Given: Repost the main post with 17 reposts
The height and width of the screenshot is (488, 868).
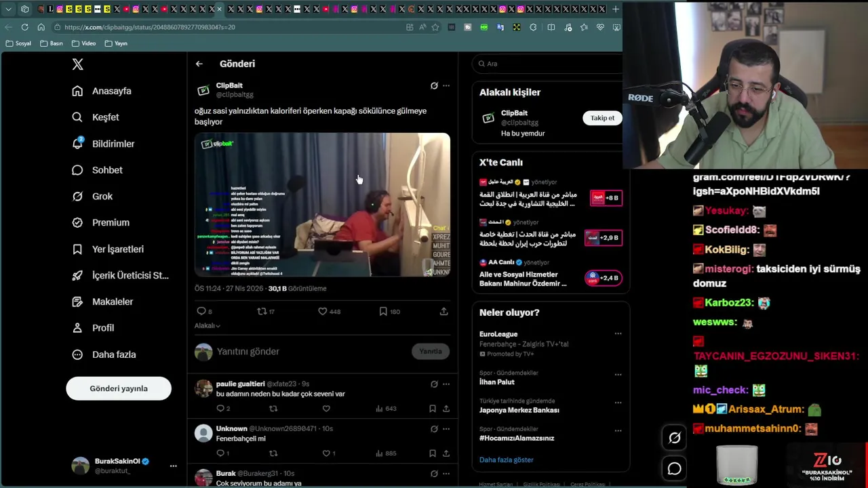Looking at the screenshot, I should tap(261, 311).
